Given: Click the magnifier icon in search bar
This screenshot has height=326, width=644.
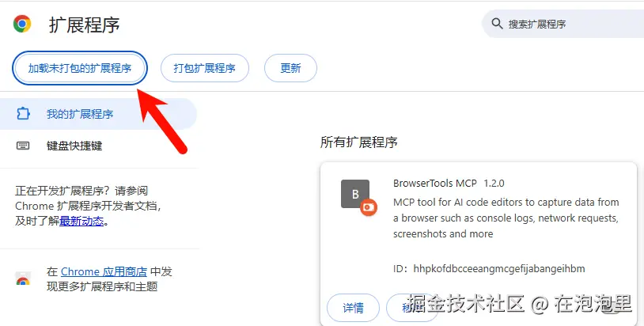Looking at the screenshot, I should pyautogui.click(x=497, y=24).
